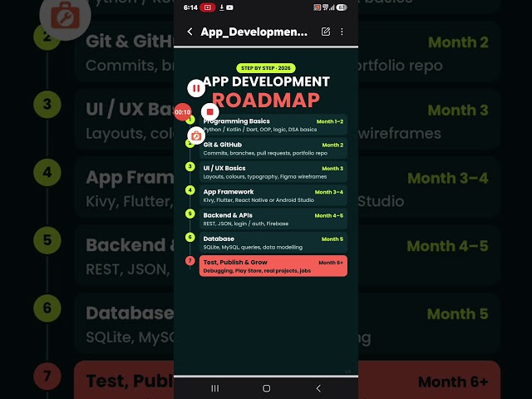
Task: Select the Programming Basics card
Action: (273, 125)
